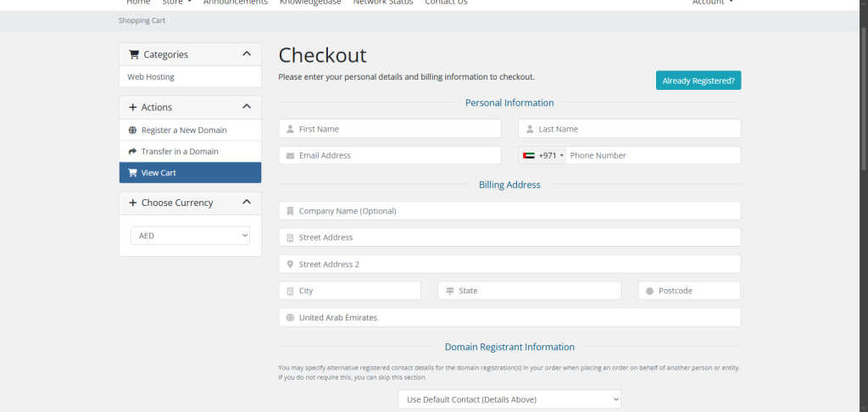Focus the Street Address input field
This screenshot has width=868, height=412.
point(509,237)
